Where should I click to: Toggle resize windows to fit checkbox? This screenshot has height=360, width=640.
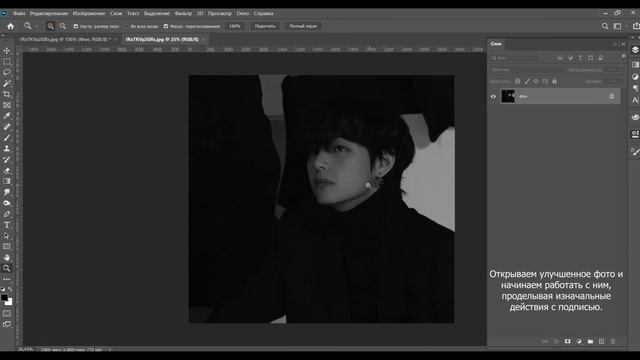pyautogui.click(x=76, y=26)
